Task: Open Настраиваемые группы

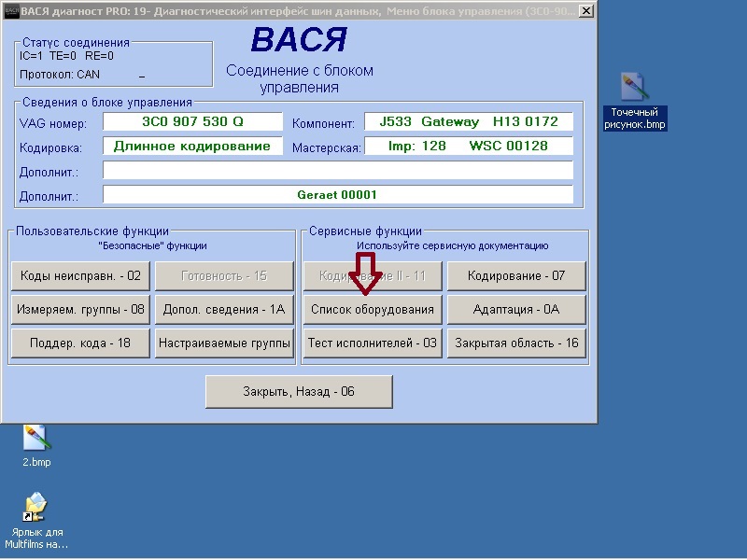Action: coord(224,343)
